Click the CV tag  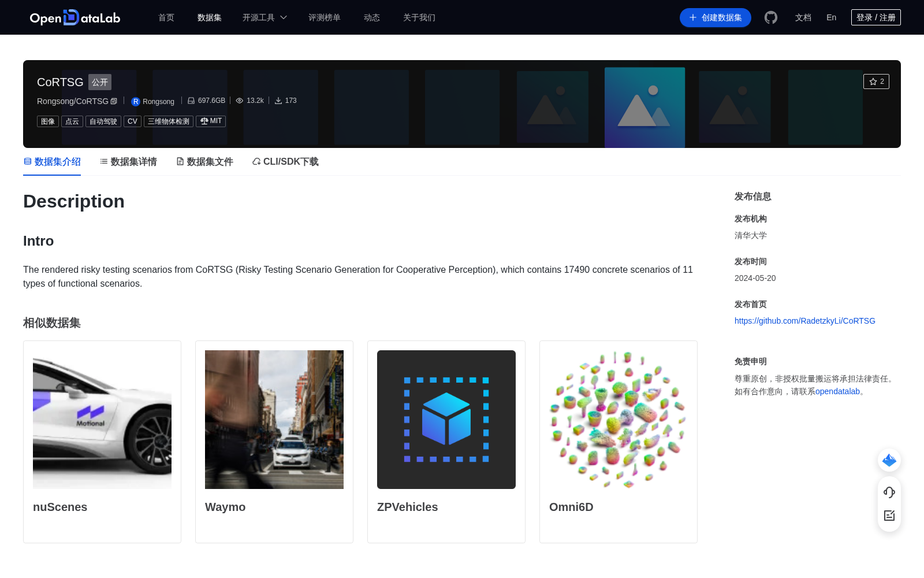click(132, 121)
